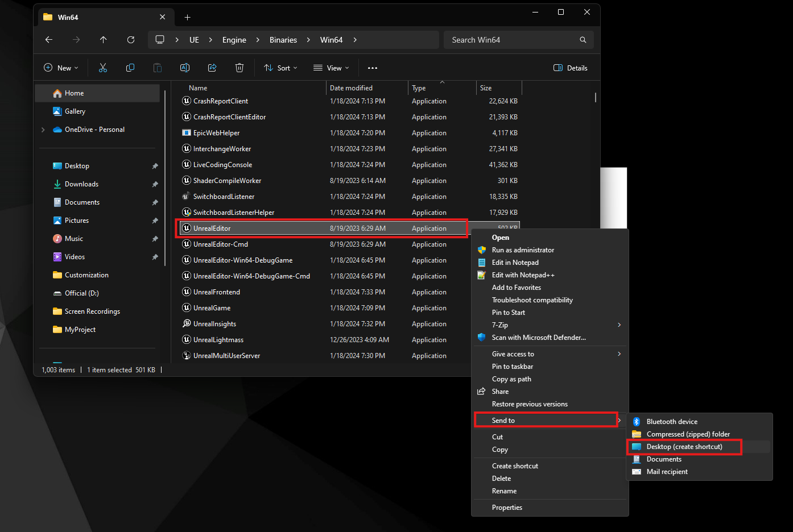
Task: Click the Delete trash can icon
Action: 239,68
